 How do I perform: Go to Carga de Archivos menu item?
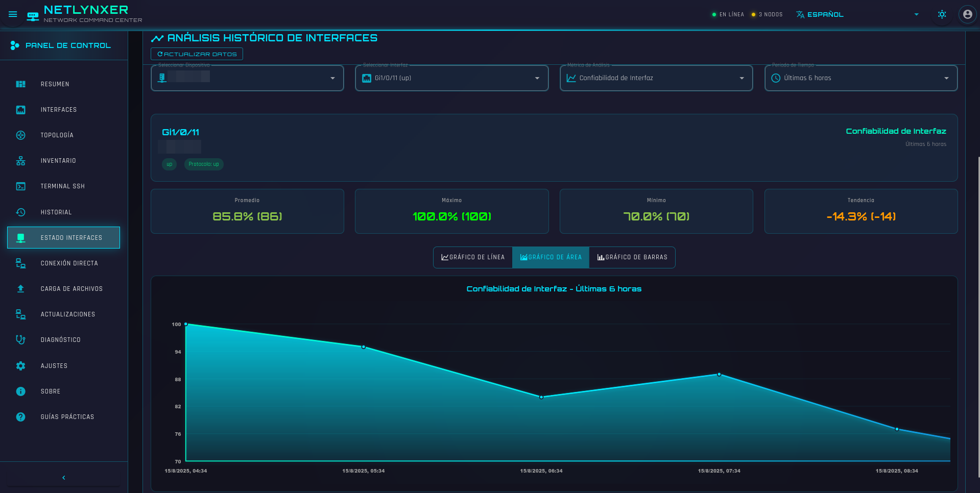tap(71, 289)
